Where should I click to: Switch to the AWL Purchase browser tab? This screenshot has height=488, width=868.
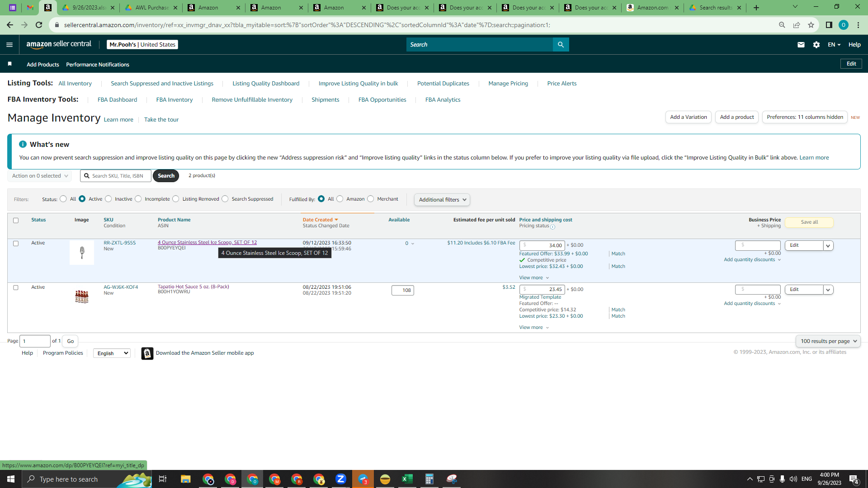pyautogui.click(x=152, y=8)
